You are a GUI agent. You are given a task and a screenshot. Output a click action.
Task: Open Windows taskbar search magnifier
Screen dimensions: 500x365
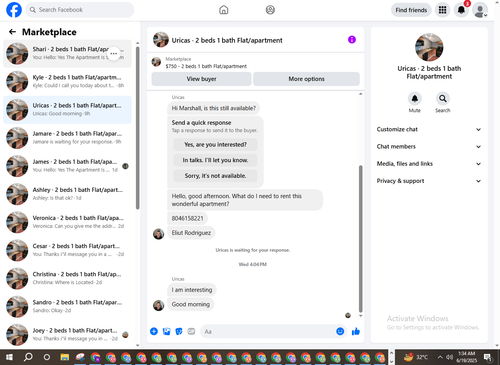(28, 357)
